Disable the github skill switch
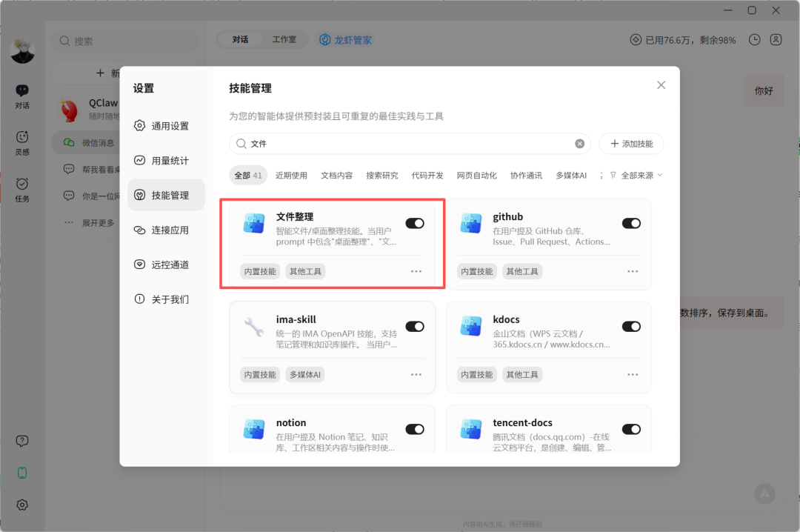800x532 pixels. coord(631,223)
